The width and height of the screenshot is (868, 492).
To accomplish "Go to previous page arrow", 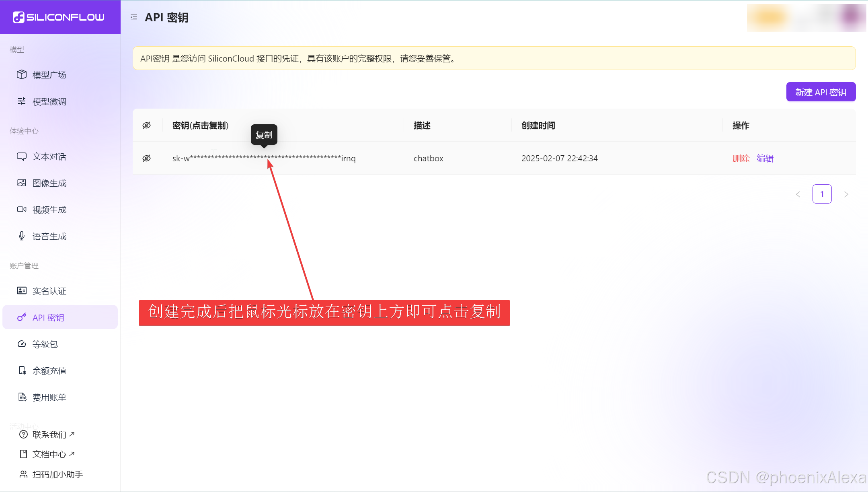I will [798, 194].
